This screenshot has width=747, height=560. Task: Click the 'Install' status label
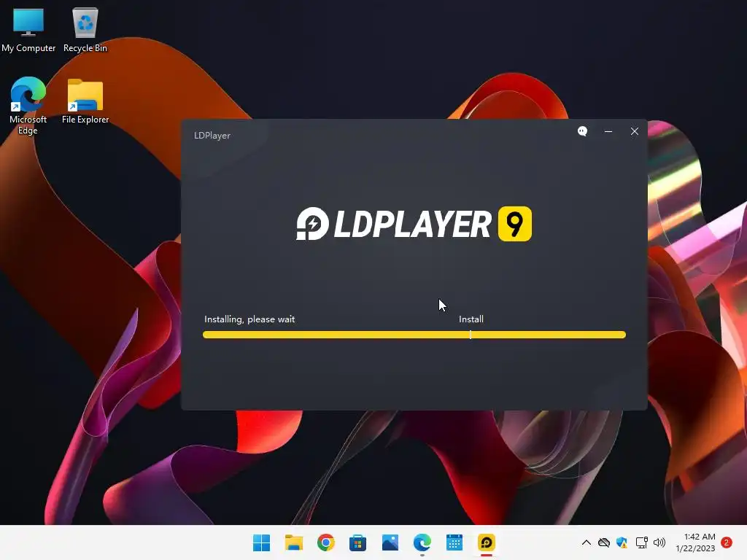(x=471, y=319)
